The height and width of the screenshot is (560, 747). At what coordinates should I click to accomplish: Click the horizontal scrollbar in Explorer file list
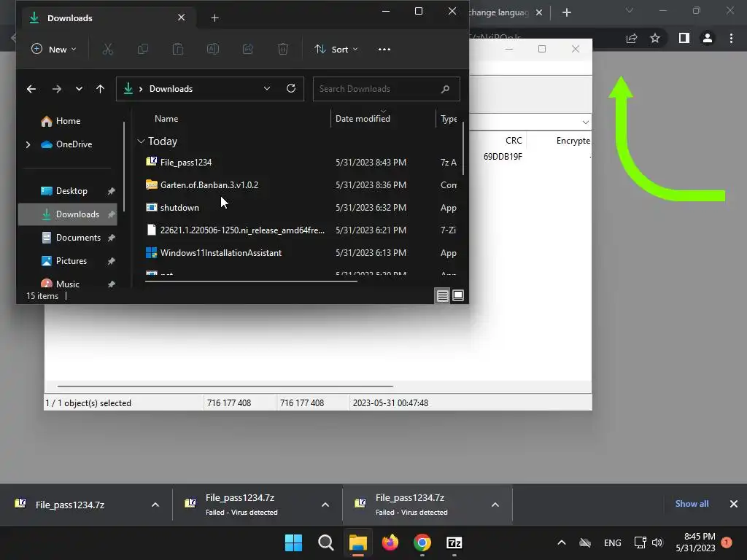251,281
